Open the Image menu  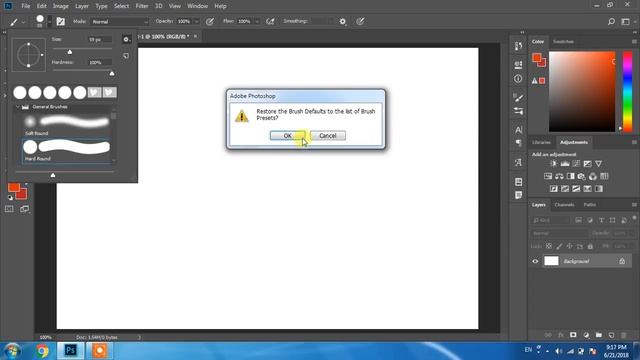coord(60,6)
